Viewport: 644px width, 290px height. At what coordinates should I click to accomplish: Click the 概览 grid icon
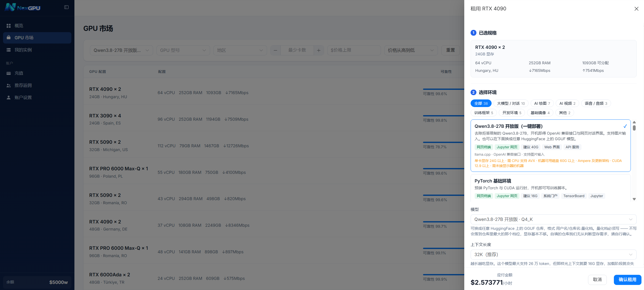coord(9,26)
